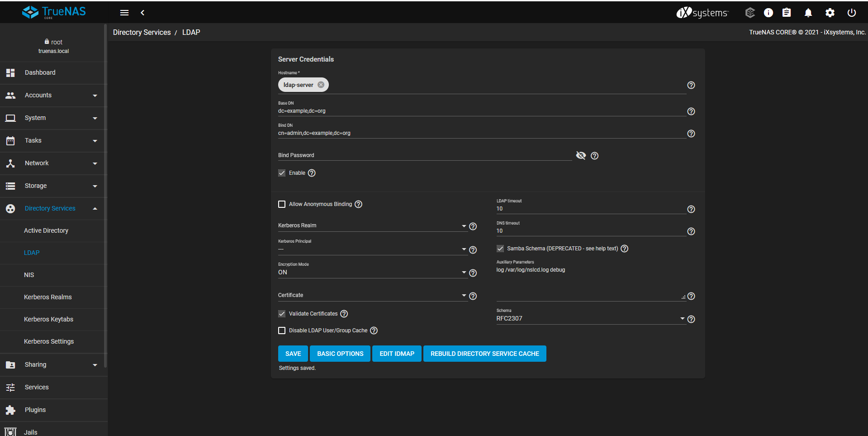
Task: Open the About info icon
Action: coord(768,13)
